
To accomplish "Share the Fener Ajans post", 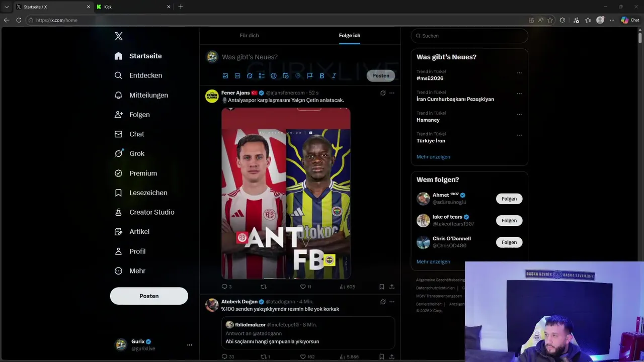I will click(392, 287).
